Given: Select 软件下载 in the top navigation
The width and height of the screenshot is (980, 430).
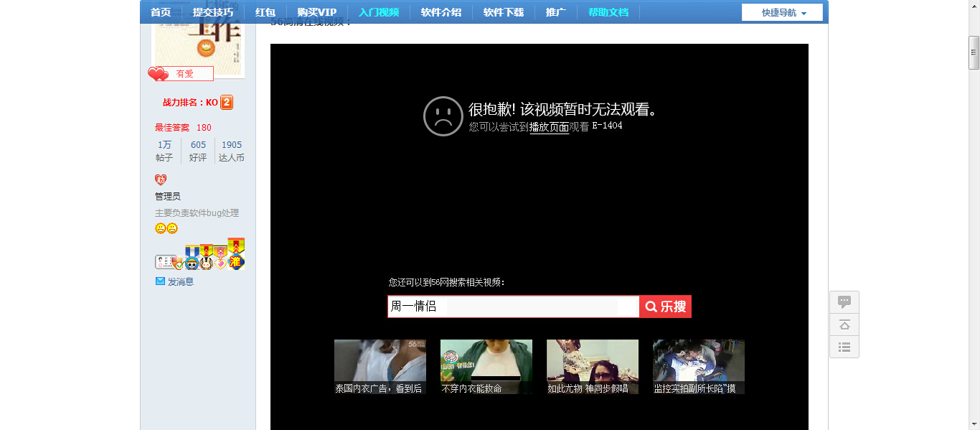Looking at the screenshot, I should pos(503,12).
